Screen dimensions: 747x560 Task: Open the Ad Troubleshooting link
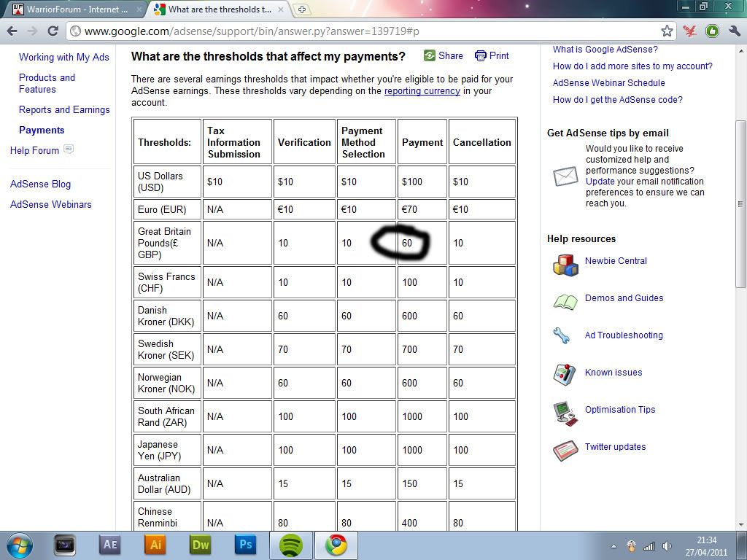[624, 335]
